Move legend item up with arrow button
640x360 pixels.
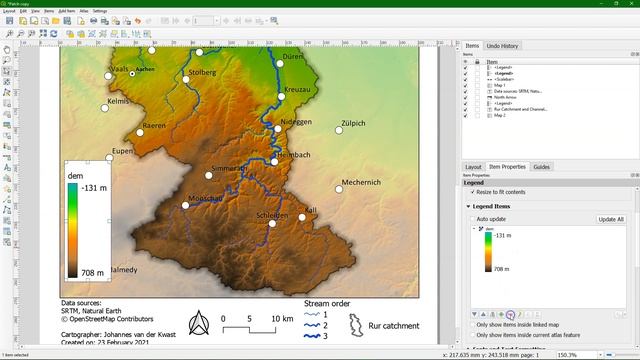coord(483,315)
